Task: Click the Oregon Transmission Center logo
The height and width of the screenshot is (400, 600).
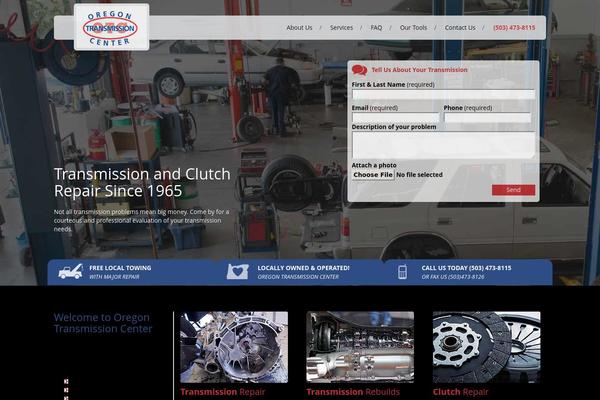Action: coord(111,28)
